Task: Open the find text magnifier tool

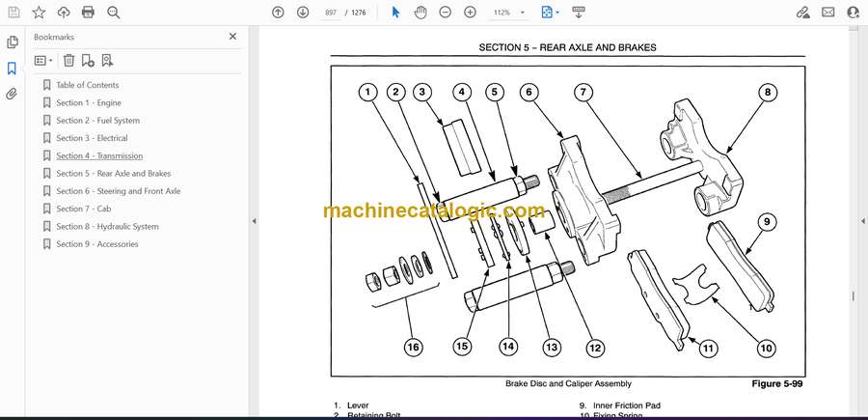Action: point(114,13)
